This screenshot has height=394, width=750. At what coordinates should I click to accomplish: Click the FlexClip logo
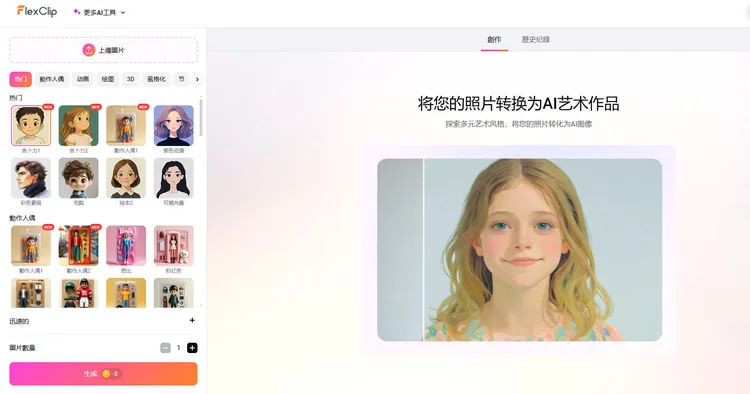[37, 11]
